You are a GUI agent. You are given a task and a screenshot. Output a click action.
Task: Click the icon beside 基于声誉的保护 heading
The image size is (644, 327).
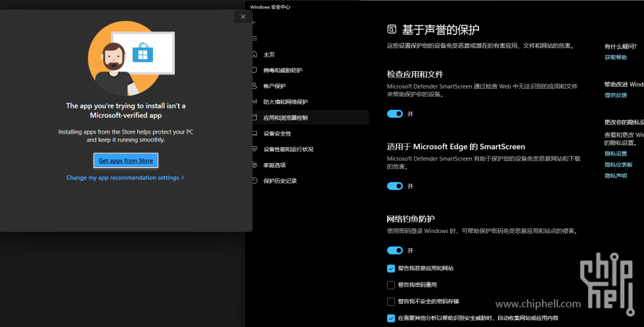(x=392, y=29)
